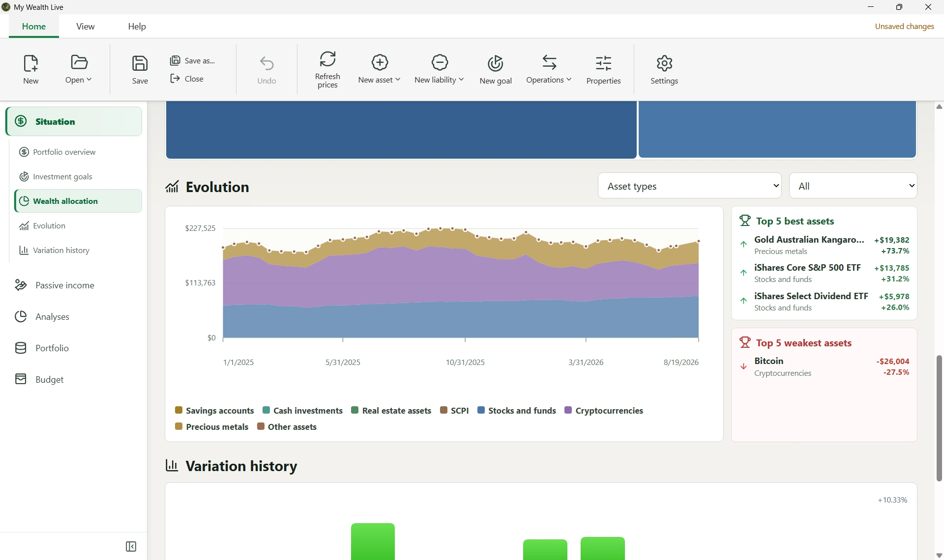Switch to the Home tab
Image resolution: width=944 pixels, height=560 pixels.
(34, 27)
